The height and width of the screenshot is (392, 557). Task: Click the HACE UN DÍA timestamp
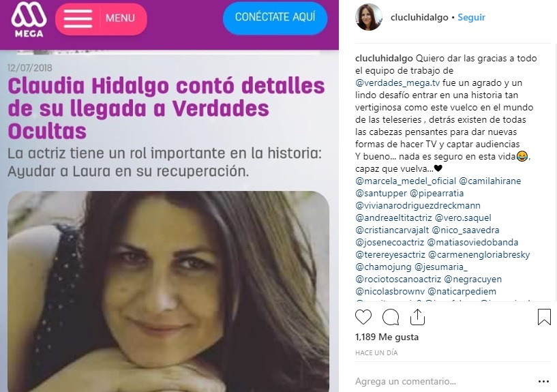[x=376, y=353]
